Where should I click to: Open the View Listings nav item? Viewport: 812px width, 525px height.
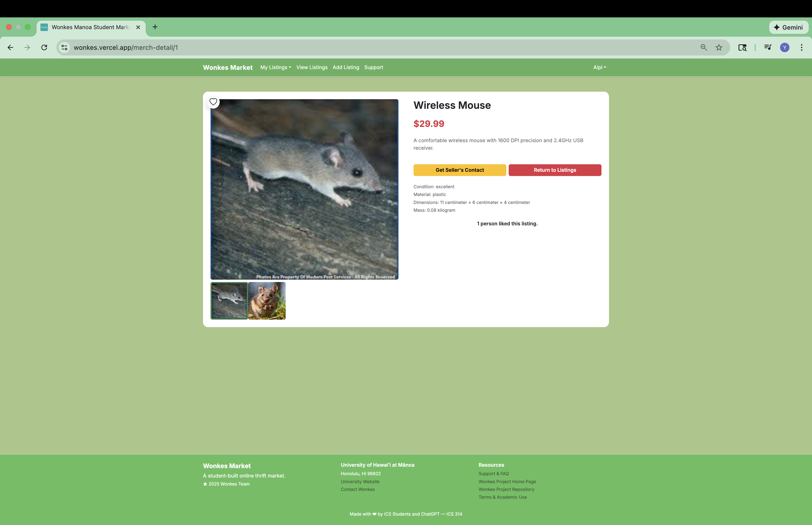[312, 67]
